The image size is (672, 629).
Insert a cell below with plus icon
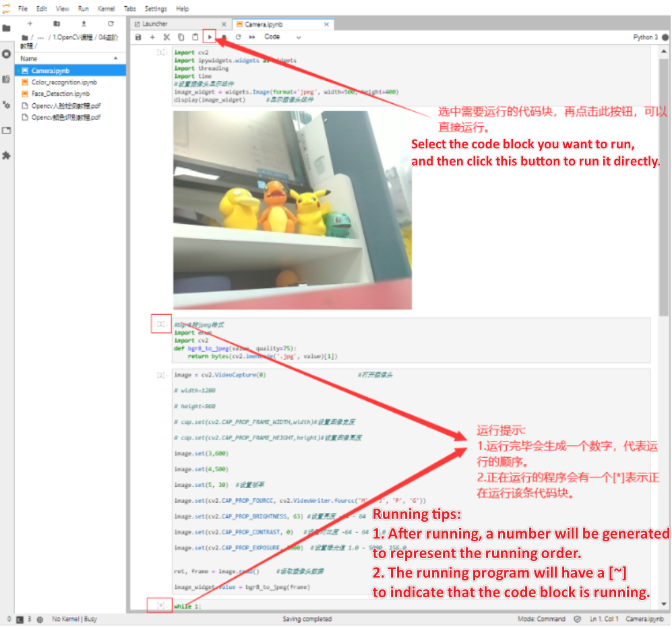pos(152,37)
